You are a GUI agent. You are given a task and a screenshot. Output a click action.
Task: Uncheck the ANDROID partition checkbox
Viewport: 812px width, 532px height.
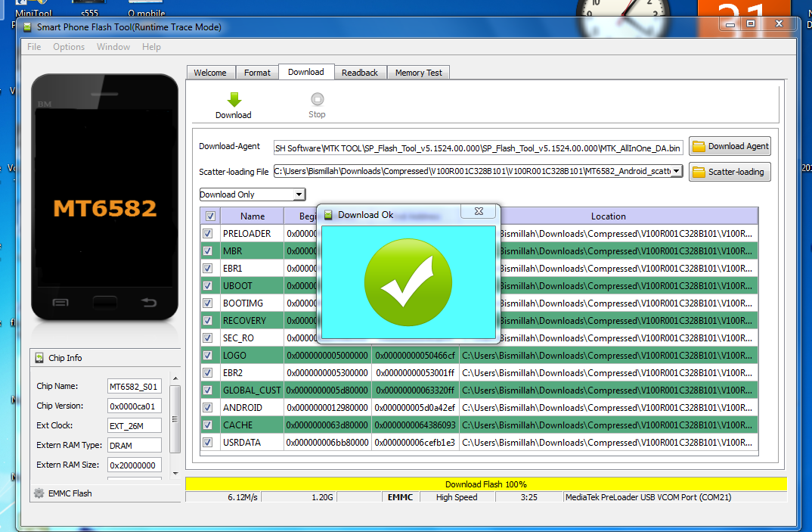(x=208, y=407)
